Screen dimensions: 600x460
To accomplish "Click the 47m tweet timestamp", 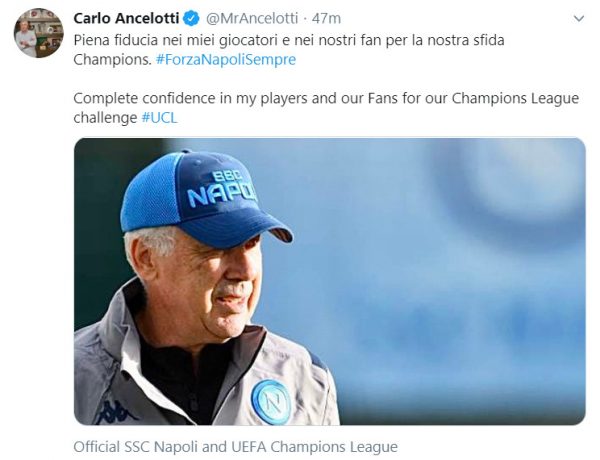I will tap(326, 18).
